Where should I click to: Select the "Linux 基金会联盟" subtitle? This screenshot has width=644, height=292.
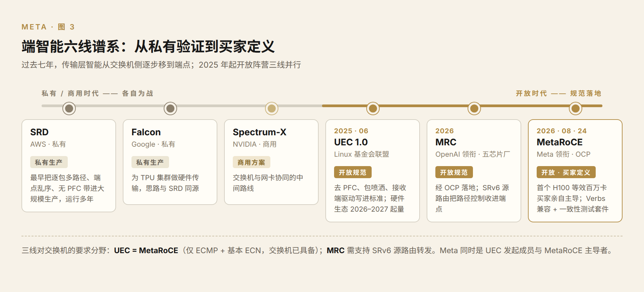362,154
